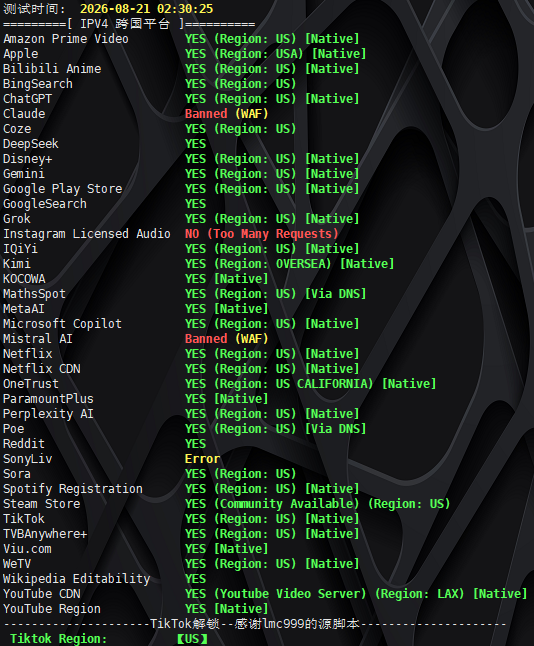This screenshot has height=646, width=534.
Task: Select the bracketed 'US' Tiktok region value
Action: click(192, 639)
